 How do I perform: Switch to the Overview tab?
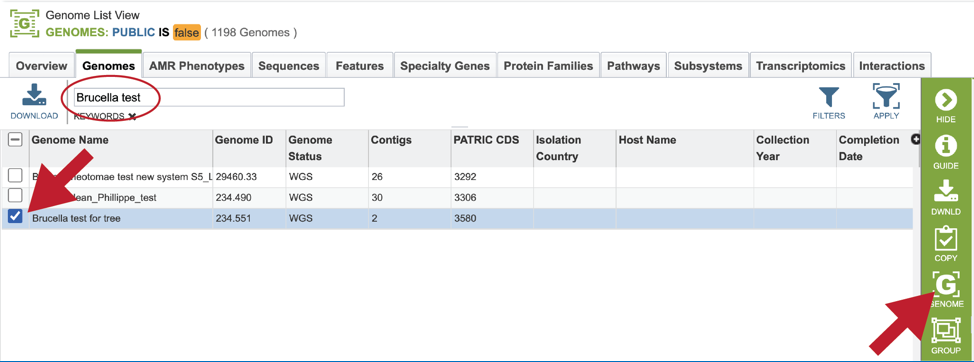[42, 66]
